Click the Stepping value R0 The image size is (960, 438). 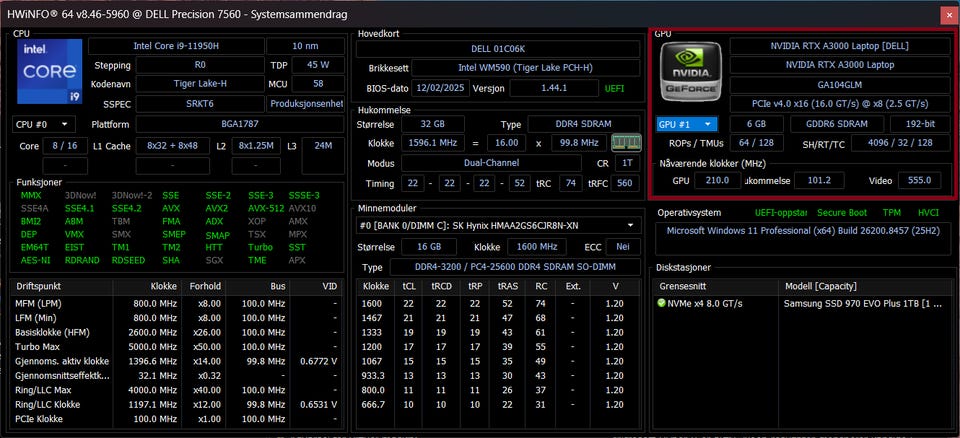click(x=200, y=65)
